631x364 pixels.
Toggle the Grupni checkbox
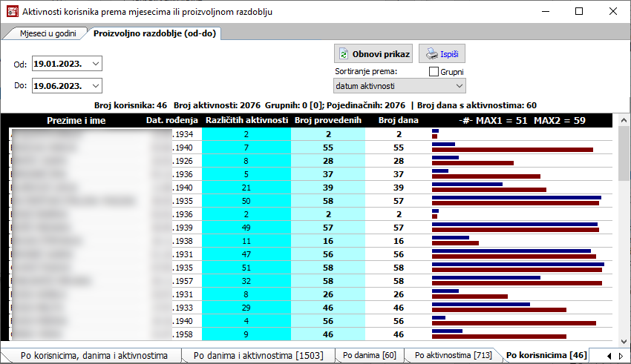(x=434, y=72)
